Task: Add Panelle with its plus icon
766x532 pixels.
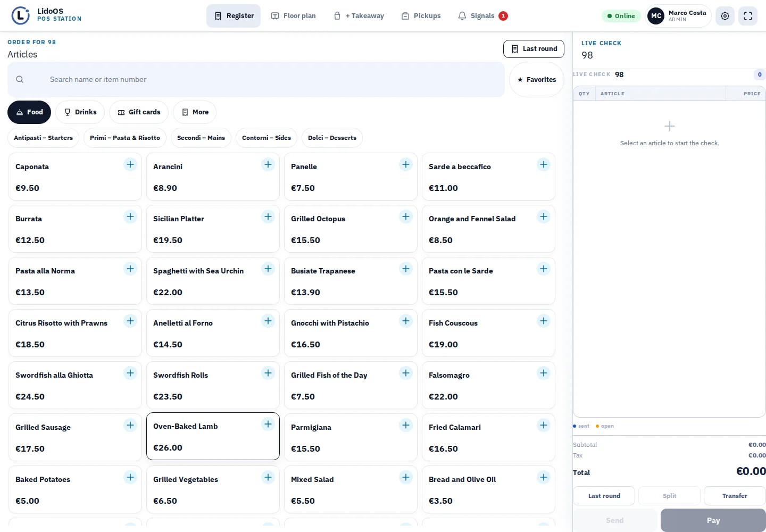Action: 406,164
